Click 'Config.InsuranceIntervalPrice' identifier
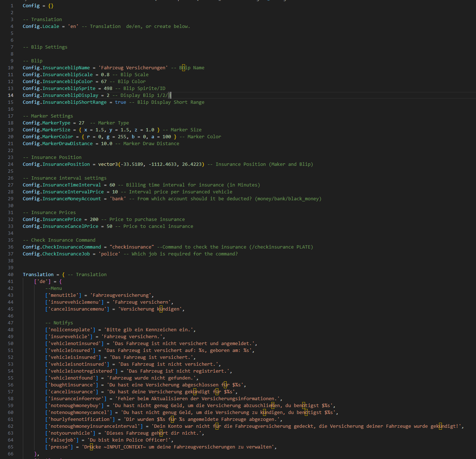Screen dimensions: 476x459 [x=63, y=192]
